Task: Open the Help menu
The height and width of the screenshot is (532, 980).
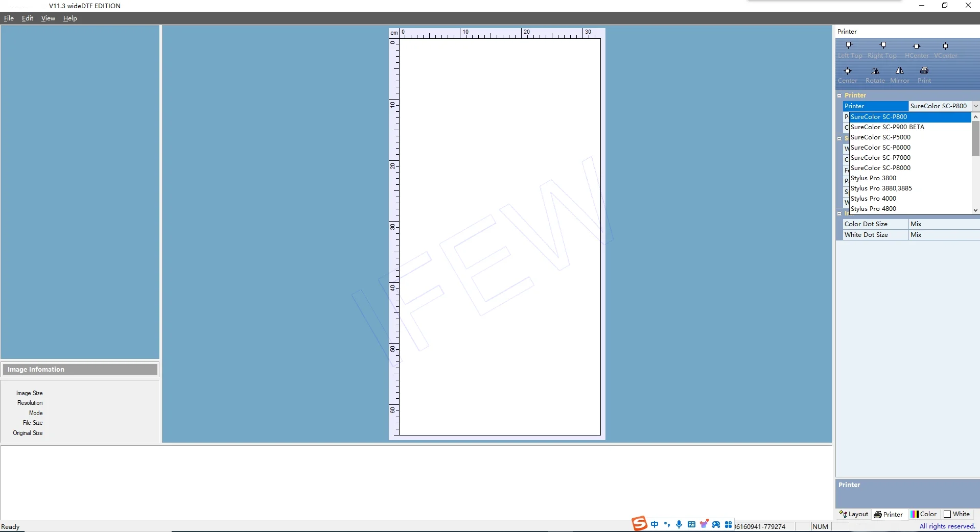Action: (x=70, y=18)
